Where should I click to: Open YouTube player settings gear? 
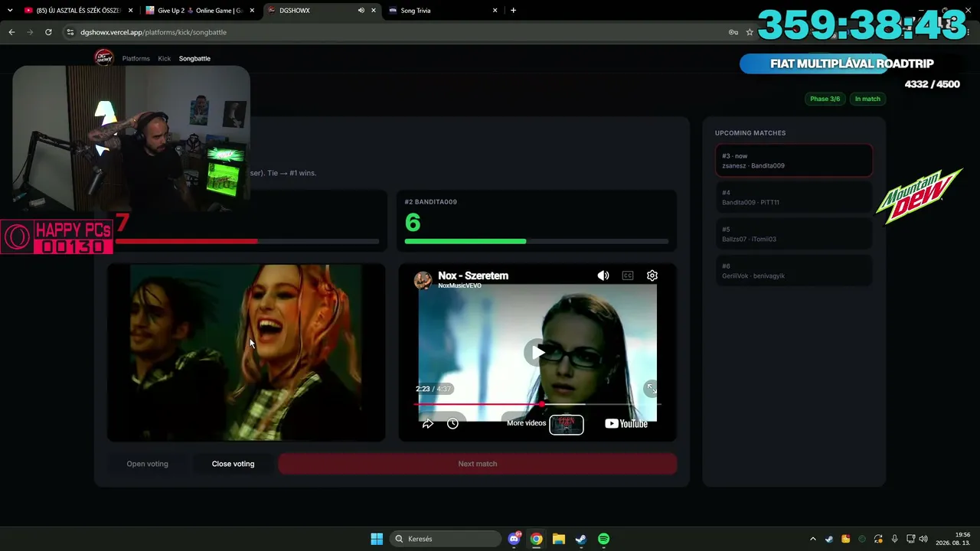pos(652,275)
